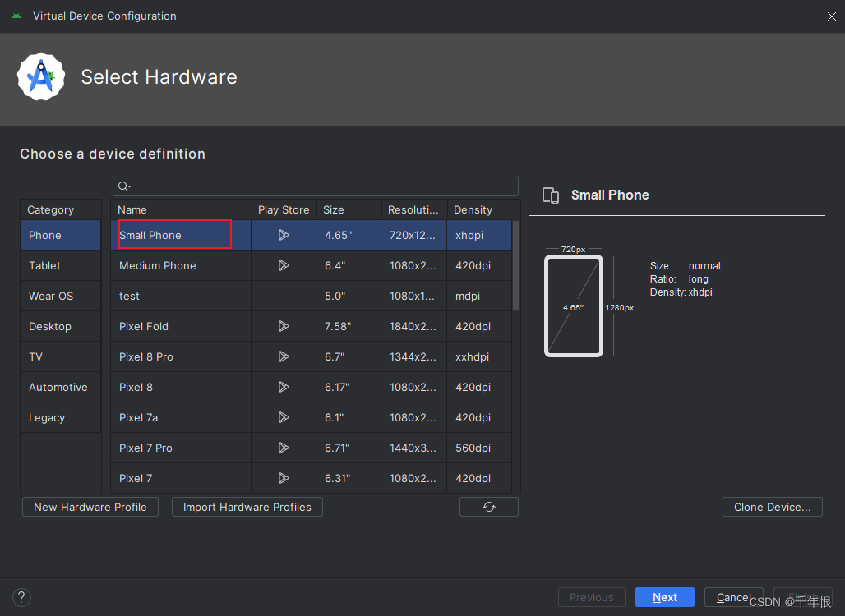Select the Medium Phone device row
This screenshot has height=616, width=845.
point(311,265)
